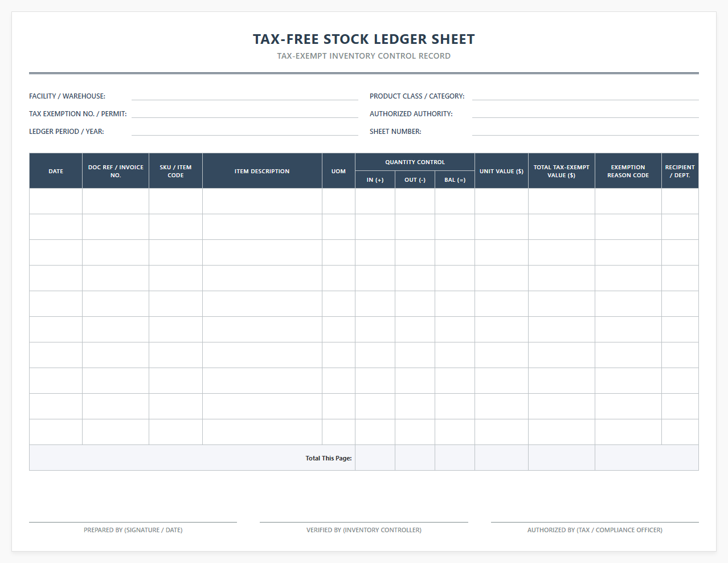Image resolution: width=728 pixels, height=563 pixels.
Task: Click the first row's SKU / Item Code cell
Action: tap(175, 201)
